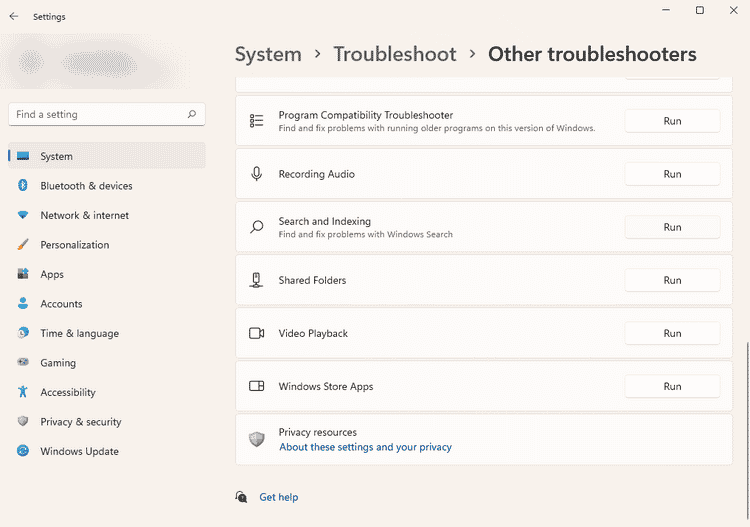The image size is (750, 527).
Task: Run the Program Compatibility Troubleshooter
Action: (672, 121)
